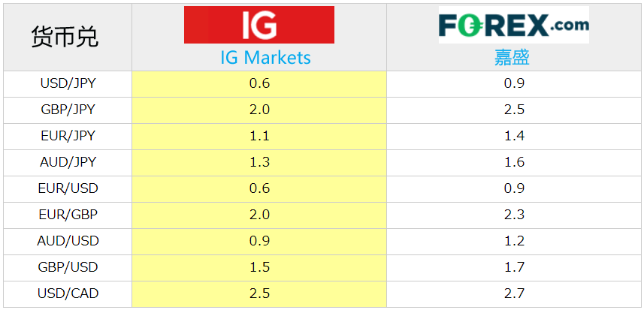
Task: Select the EUR/GBP row label
Action: point(68,215)
